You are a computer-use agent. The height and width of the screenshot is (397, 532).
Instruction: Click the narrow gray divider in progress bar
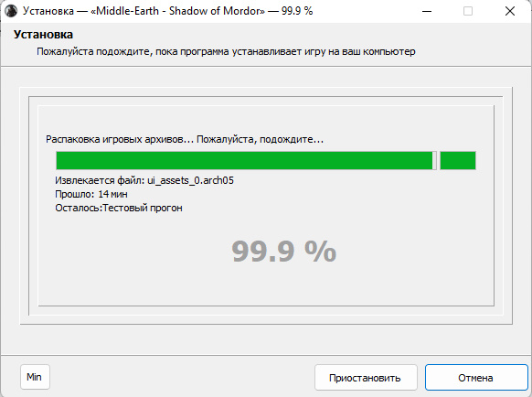[434, 160]
